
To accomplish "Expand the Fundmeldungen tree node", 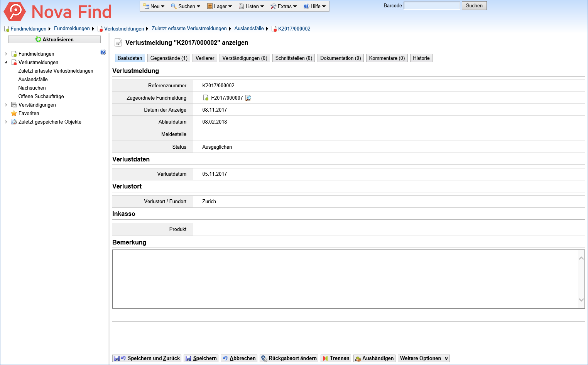I will (x=6, y=54).
